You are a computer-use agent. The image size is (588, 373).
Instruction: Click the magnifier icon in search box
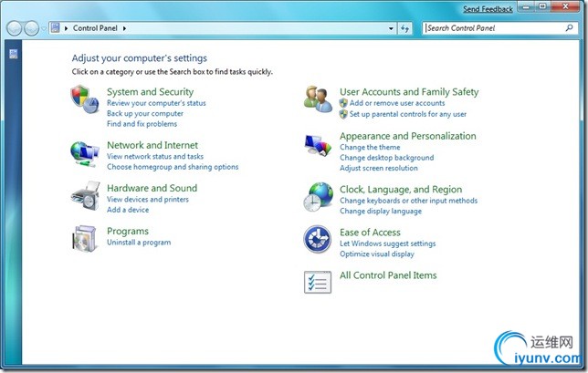[569, 27]
